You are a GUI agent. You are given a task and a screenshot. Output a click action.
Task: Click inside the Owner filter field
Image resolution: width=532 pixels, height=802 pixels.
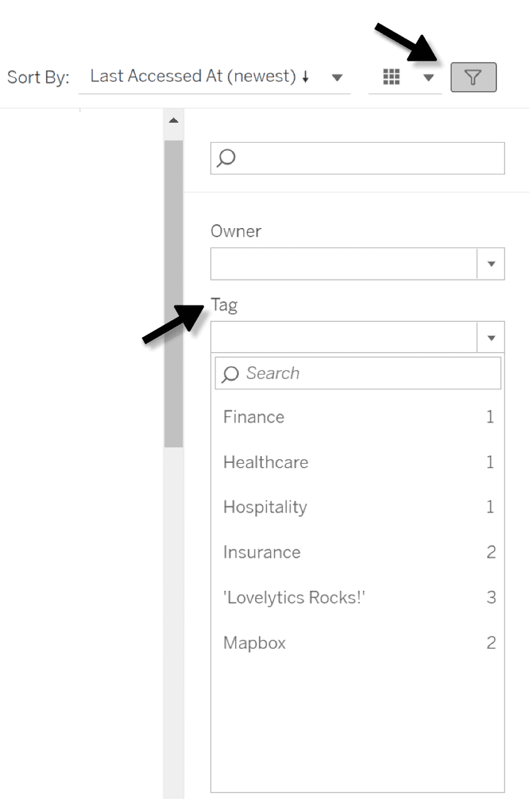tap(343, 264)
